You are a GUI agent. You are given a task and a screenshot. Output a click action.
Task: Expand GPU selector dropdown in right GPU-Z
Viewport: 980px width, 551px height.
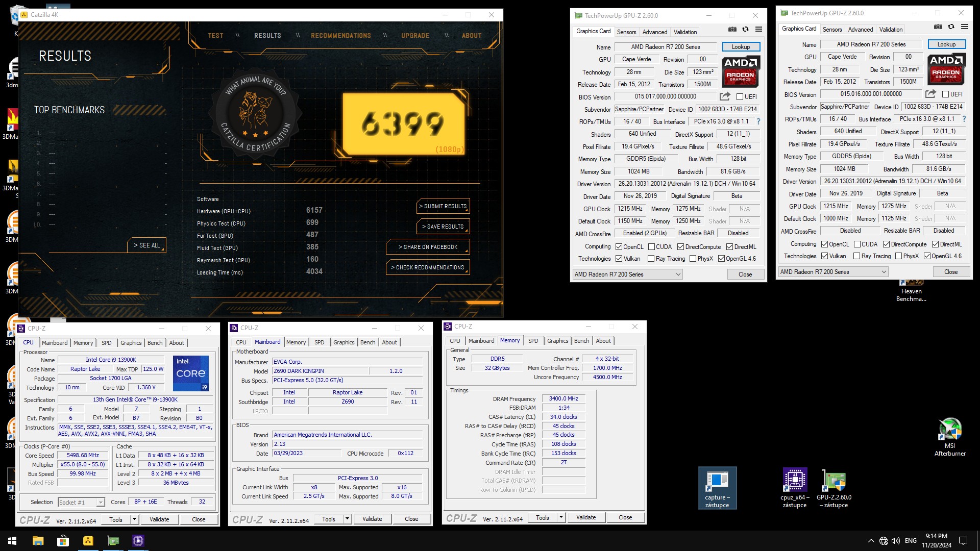pyautogui.click(x=884, y=272)
